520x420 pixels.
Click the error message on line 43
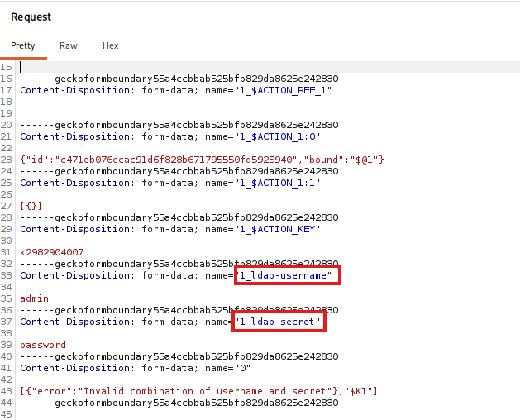click(198, 391)
